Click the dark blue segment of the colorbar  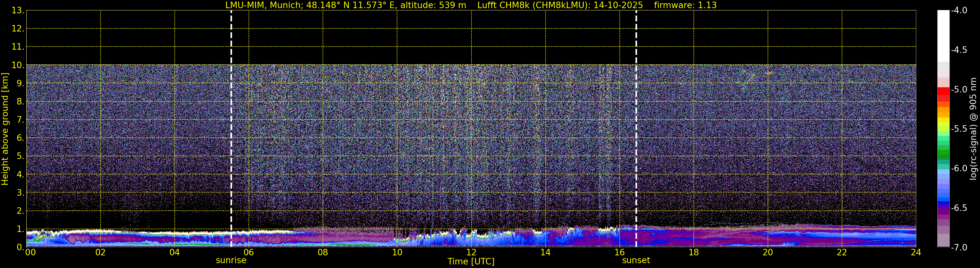coord(944,203)
